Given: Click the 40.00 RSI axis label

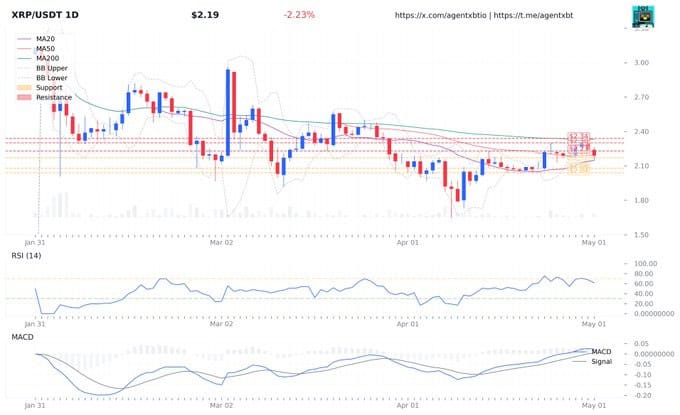Looking at the screenshot, I should coord(644,294).
